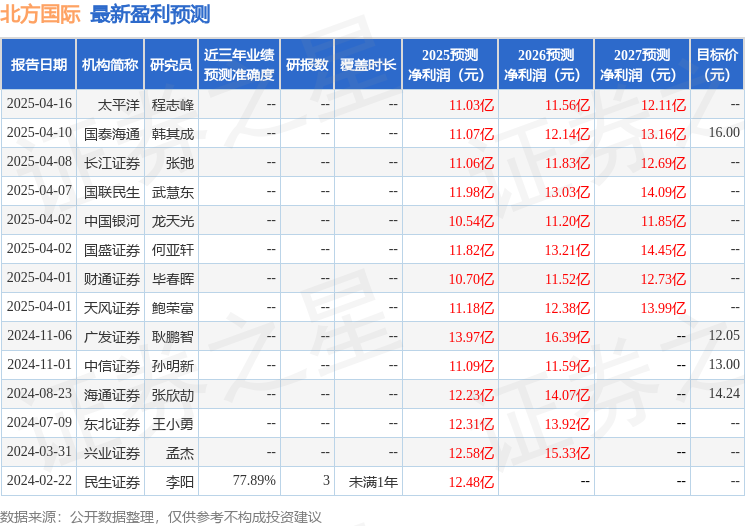Select the 机构简称 column header
745x526 pixels.
110,65
